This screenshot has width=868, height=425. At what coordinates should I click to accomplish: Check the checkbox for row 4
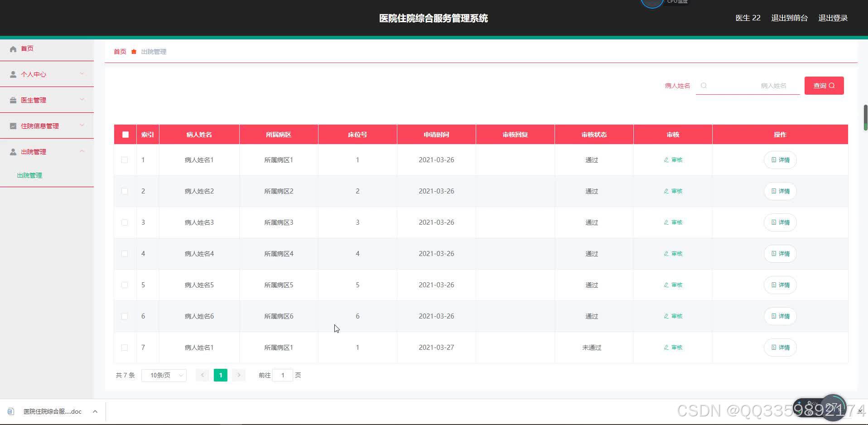click(x=125, y=254)
